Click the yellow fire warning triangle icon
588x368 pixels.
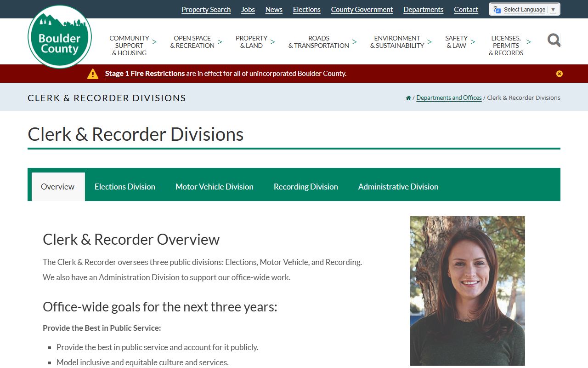(x=93, y=74)
